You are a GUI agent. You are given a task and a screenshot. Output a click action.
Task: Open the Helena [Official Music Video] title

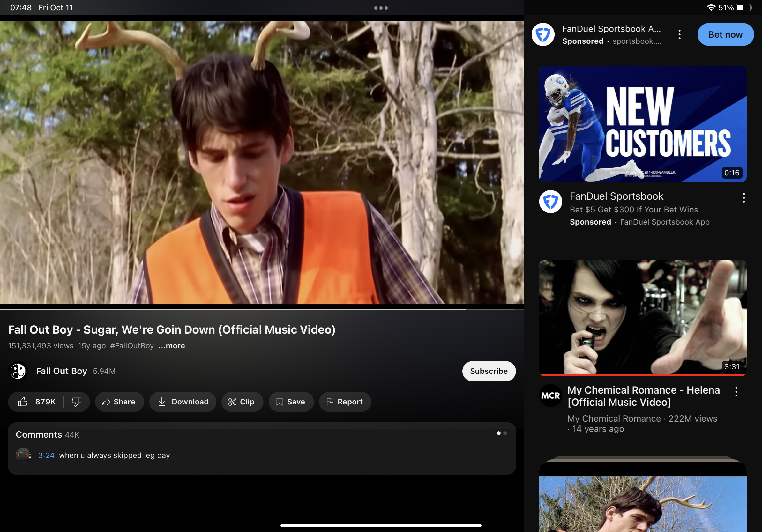644,396
